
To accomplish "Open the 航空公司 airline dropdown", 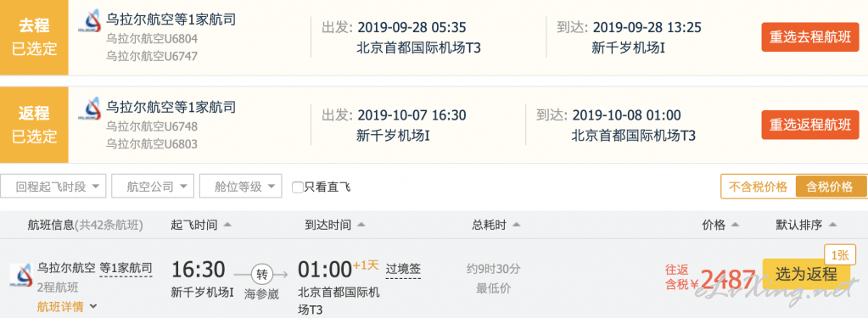I will [153, 187].
